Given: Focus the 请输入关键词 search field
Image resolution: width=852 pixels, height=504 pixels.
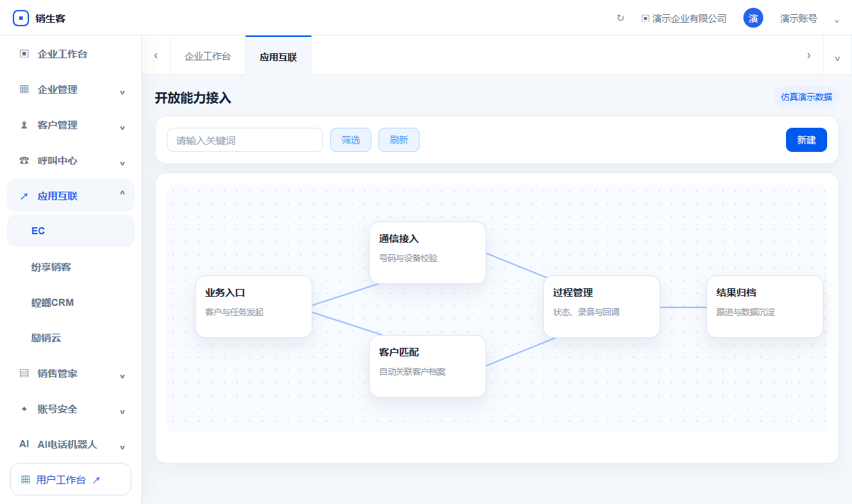Looking at the screenshot, I should pyautogui.click(x=245, y=140).
